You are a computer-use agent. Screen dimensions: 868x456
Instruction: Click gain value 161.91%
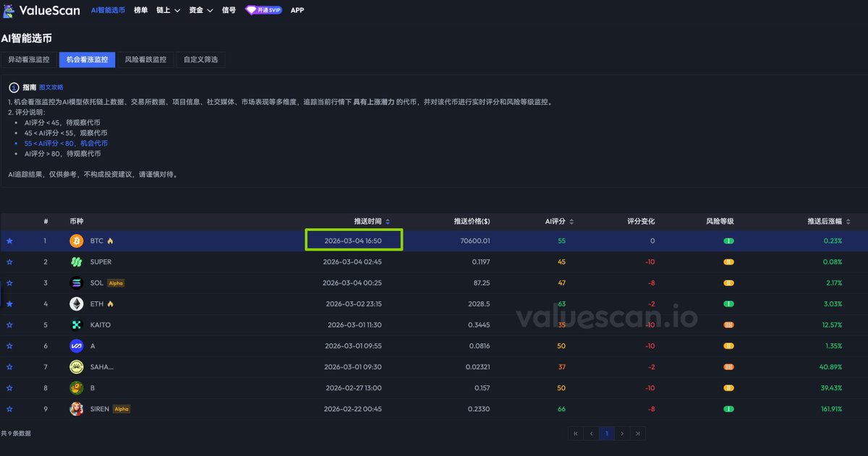(x=830, y=409)
